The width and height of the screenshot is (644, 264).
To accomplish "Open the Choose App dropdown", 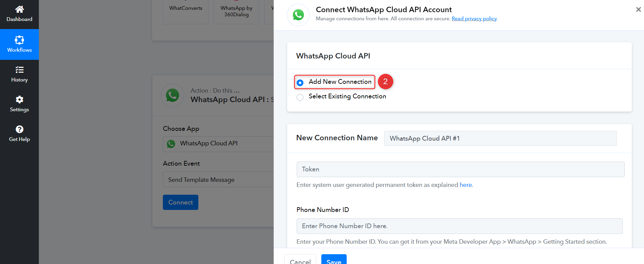I will pos(218,144).
